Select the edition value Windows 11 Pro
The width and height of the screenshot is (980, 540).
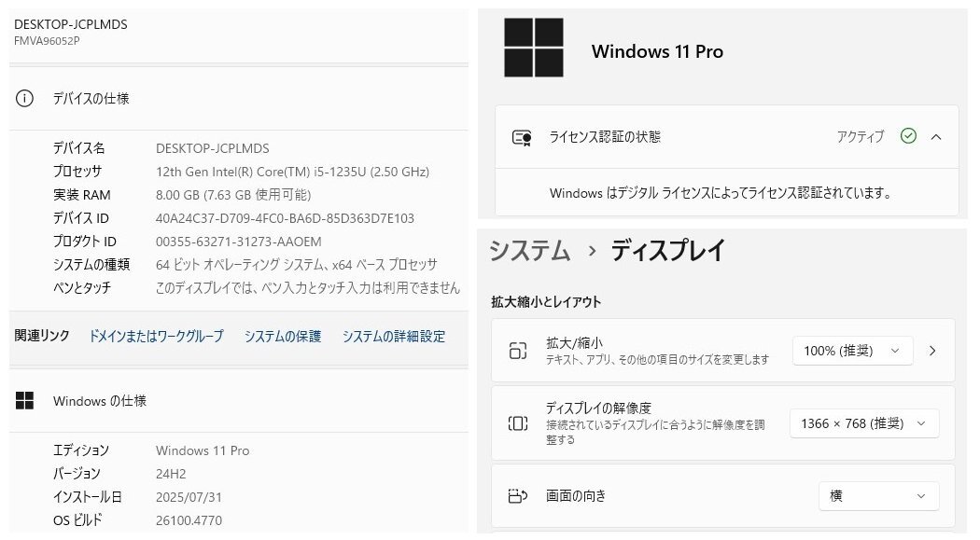point(203,450)
